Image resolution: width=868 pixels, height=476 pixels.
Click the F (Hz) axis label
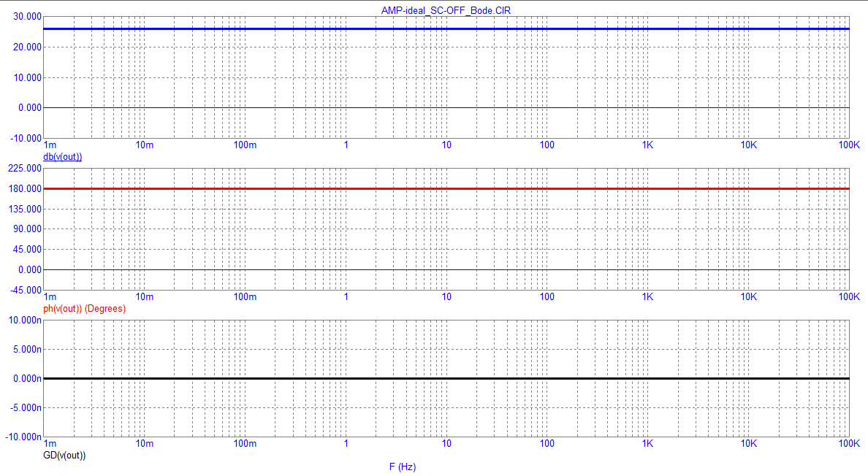point(403,467)
